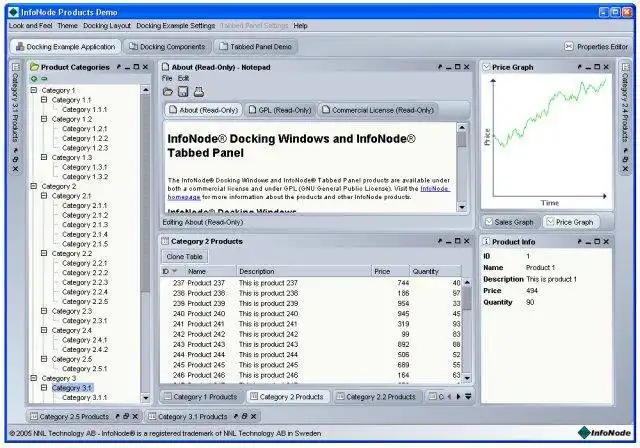
Task: Sort table by the Price column header
Action: tap(390, 271)
